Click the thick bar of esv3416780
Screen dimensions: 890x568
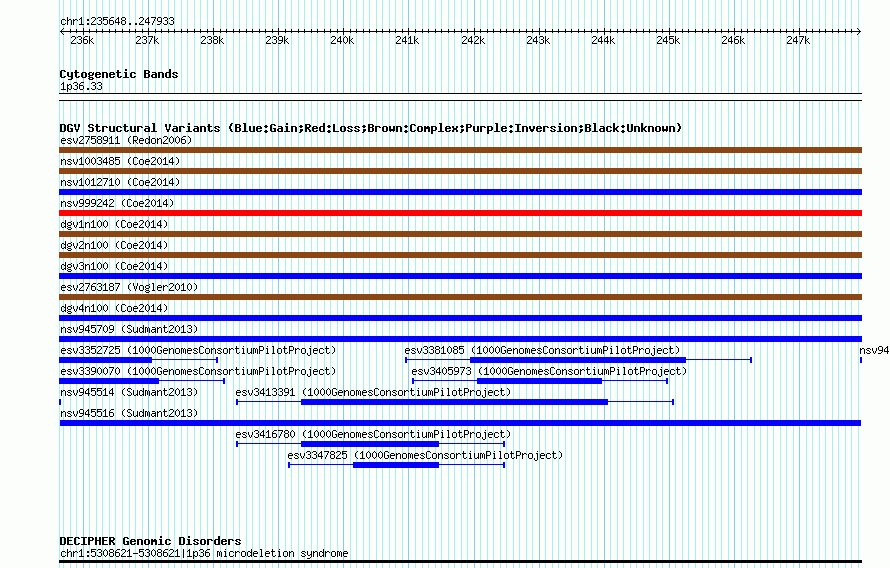coord(370,444)
